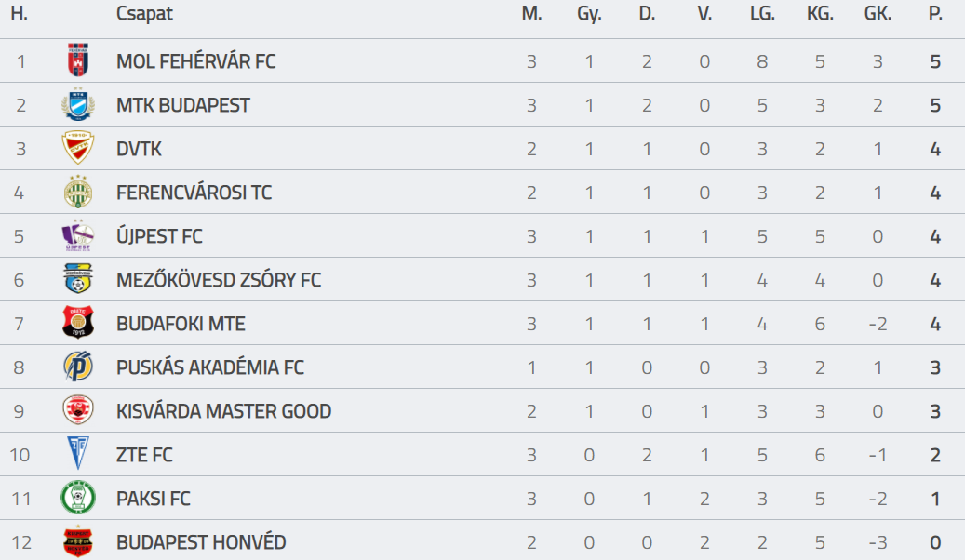The width and height of the screenshot is (965, 560).
Task: Click the Kisvárda Master Good crest
Action: (78, 410)
